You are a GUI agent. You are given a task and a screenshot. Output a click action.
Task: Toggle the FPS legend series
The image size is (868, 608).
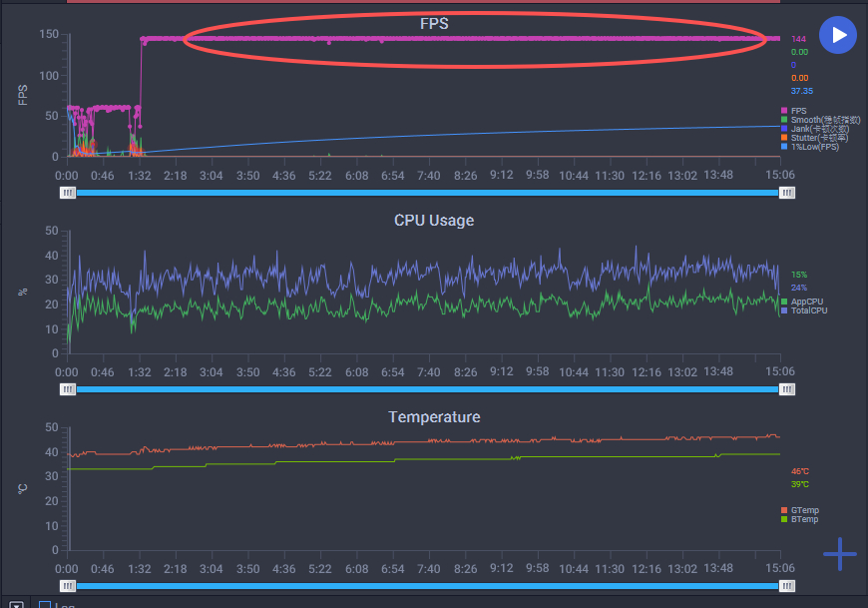pos(794,111)
